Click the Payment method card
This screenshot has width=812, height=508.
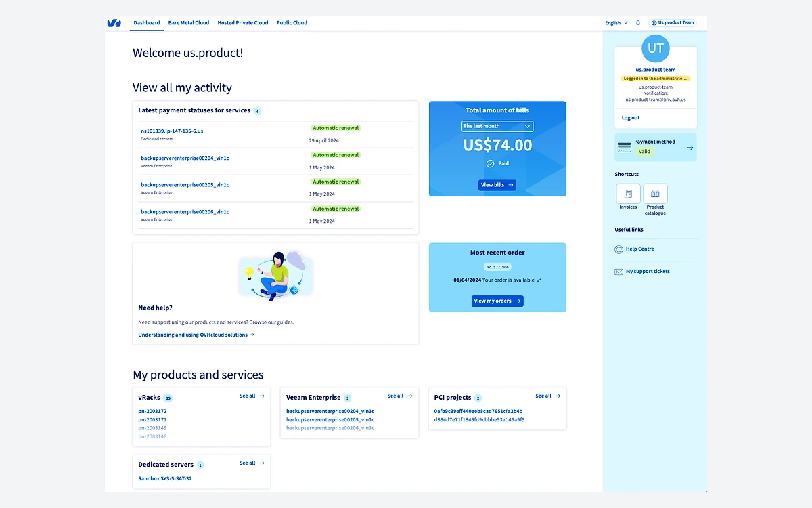pyautogui.click(x=655, y=148)
